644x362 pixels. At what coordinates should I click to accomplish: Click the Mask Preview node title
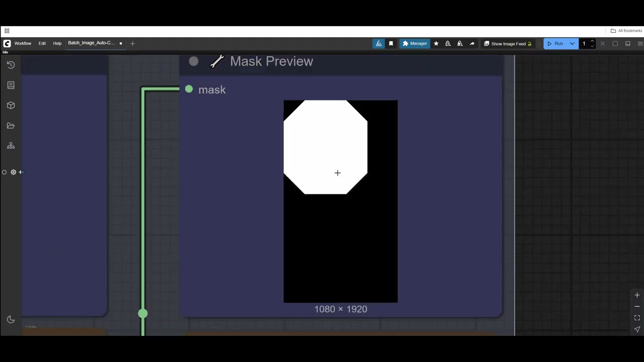[271, 61]
